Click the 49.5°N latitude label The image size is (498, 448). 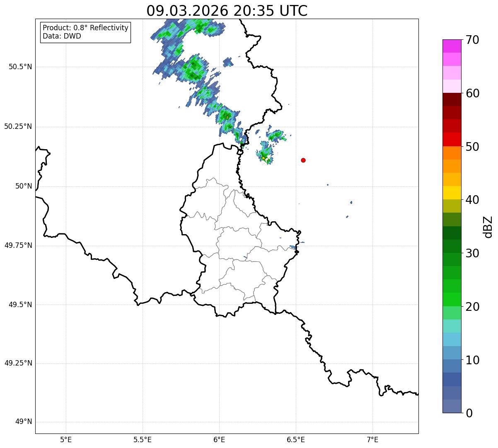20,305
